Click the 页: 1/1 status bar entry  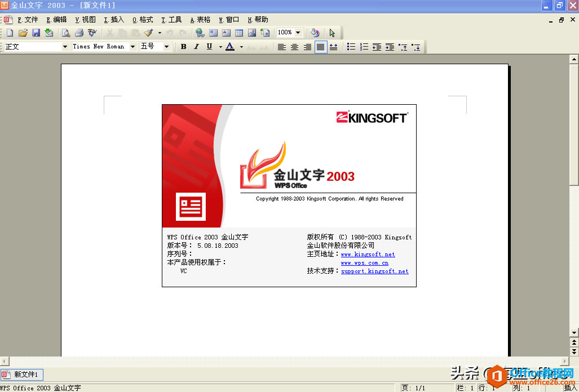click(413, 388)
